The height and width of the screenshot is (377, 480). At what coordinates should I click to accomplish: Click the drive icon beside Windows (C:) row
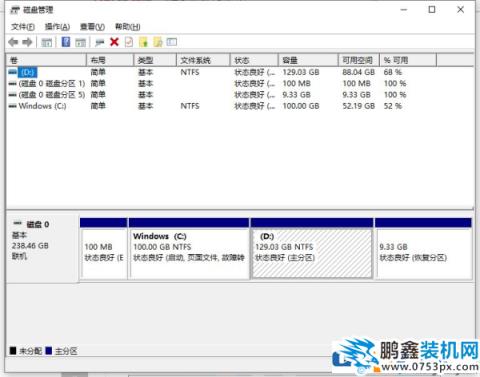tap(13, 106)
